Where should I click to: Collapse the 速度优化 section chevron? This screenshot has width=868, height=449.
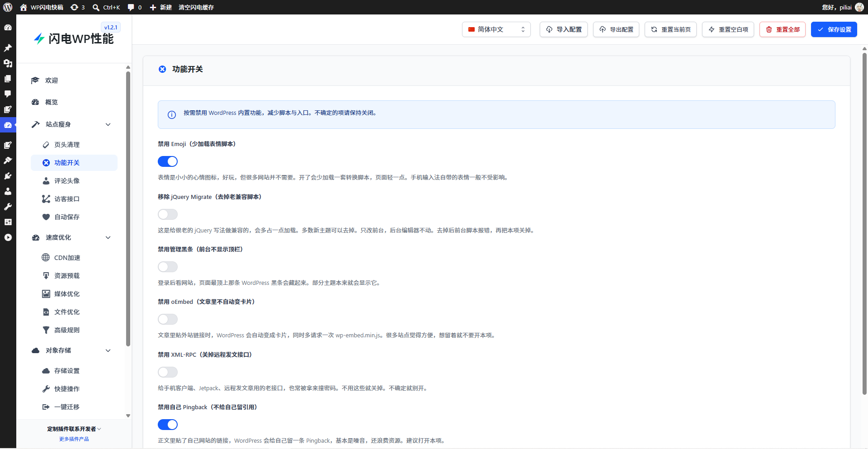tap(108, 237)
